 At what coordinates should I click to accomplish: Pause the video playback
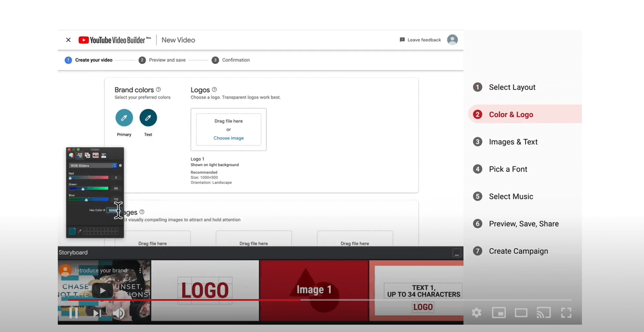tap(73, 313)
